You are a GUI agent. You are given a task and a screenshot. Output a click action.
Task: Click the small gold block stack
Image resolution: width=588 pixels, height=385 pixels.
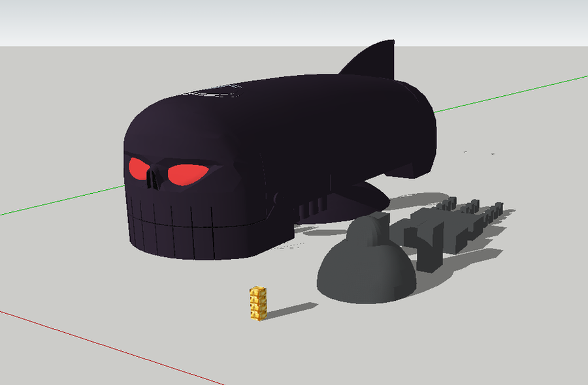pos(258,303)
